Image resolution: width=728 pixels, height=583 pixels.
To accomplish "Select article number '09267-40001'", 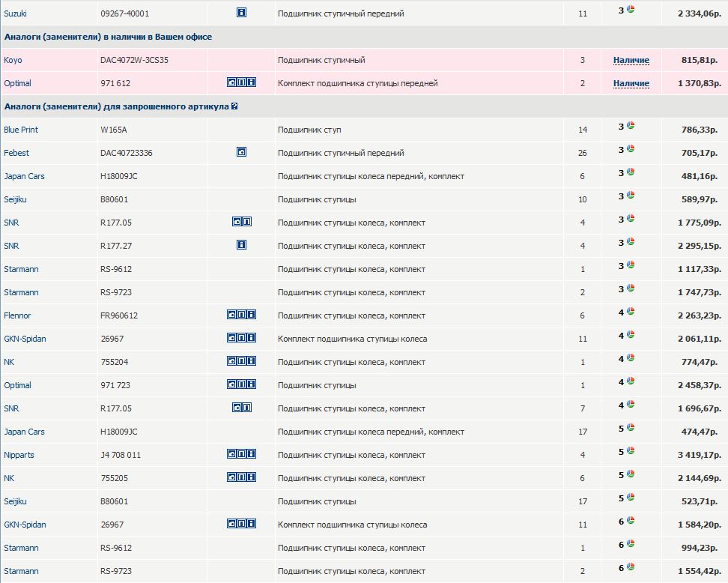I will (x=125, y=13).
